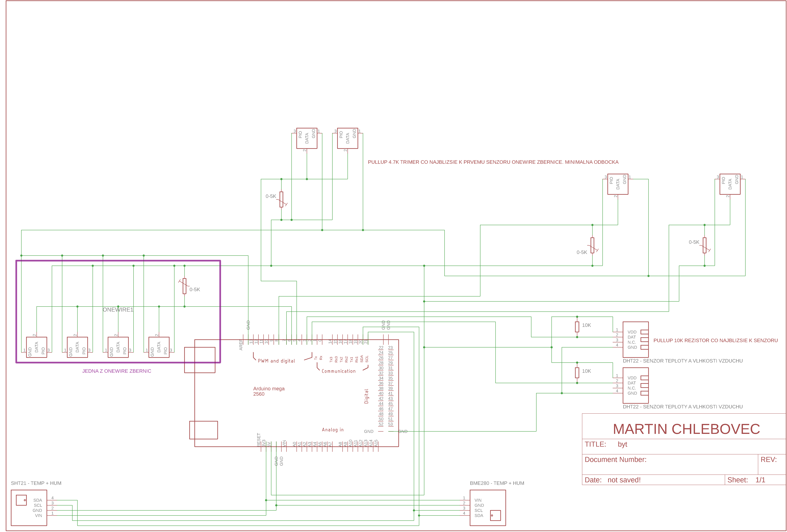Select the 0-5K trimmer by far-right sensor

pos(705,245)
